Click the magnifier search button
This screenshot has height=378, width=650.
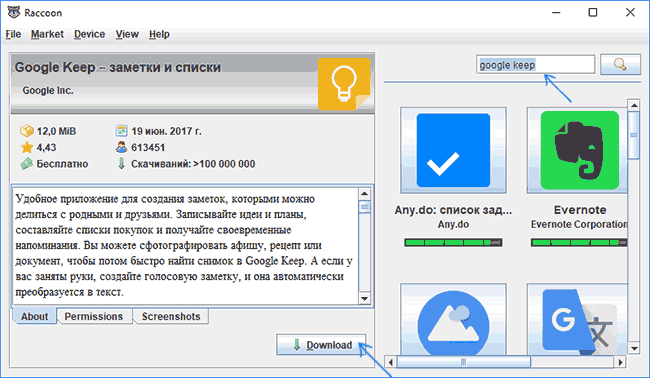(x=620, y=64)
